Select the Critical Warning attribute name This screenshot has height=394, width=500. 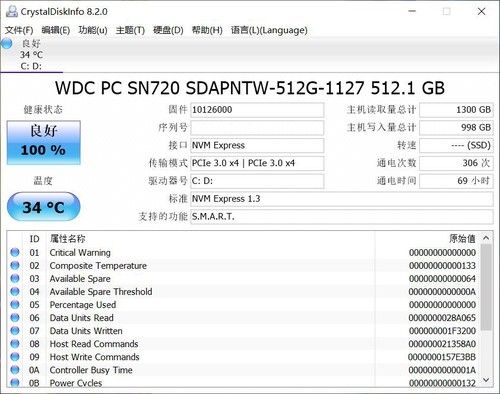coord(80,253)
